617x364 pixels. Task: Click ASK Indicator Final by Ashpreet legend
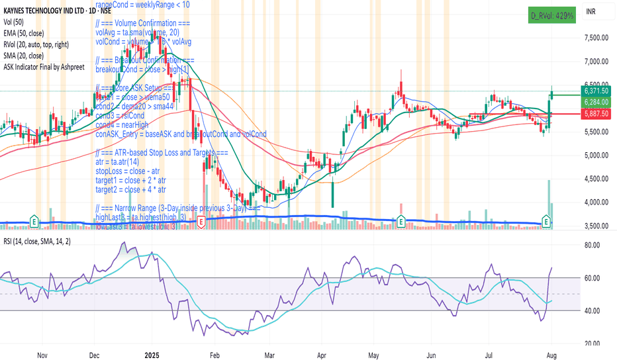[44, 67]
